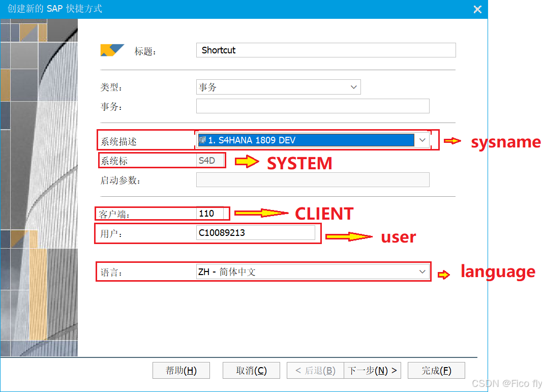Click the 标题 label text

coord(145,51)
